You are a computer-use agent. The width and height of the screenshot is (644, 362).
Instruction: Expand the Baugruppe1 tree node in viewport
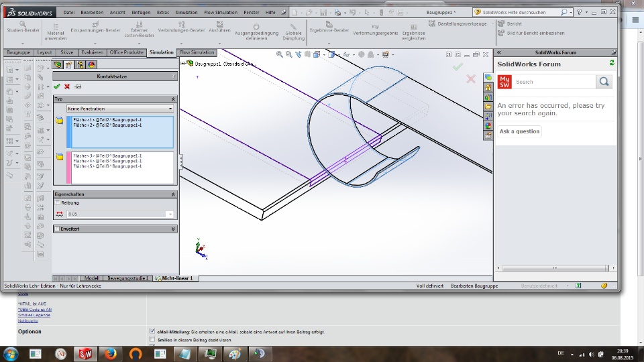pyautogui.click(x=183, y=64)
